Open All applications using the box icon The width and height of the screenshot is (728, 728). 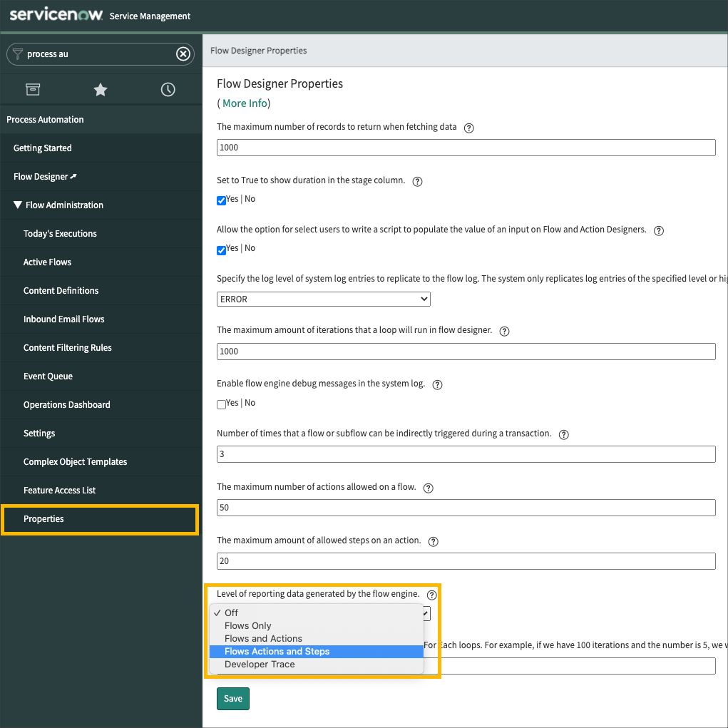tap(33, 89)
